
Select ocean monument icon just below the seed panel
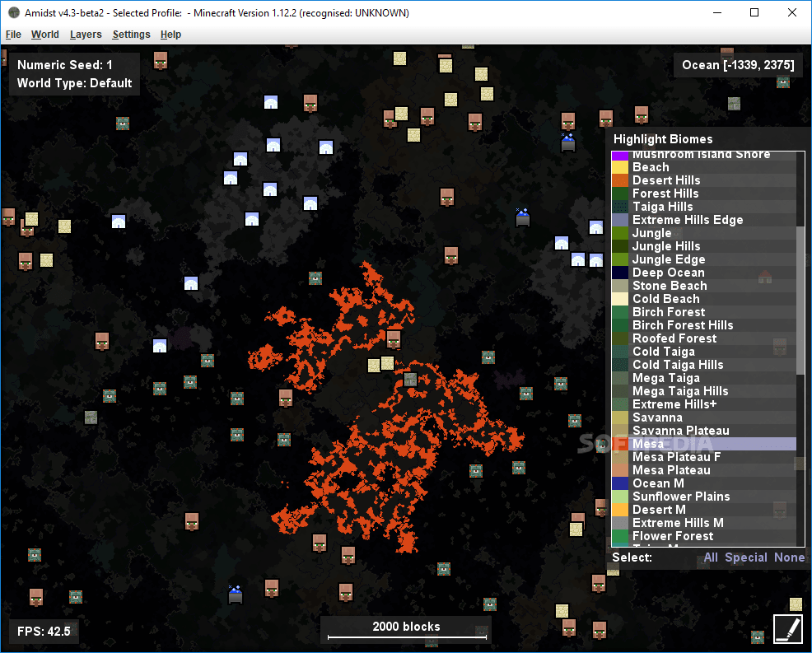[x=123, y=124]
